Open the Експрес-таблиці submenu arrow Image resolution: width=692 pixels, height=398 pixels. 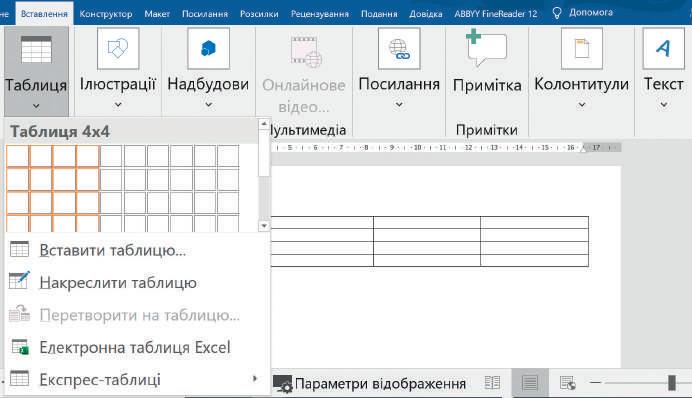click(255, 379)
